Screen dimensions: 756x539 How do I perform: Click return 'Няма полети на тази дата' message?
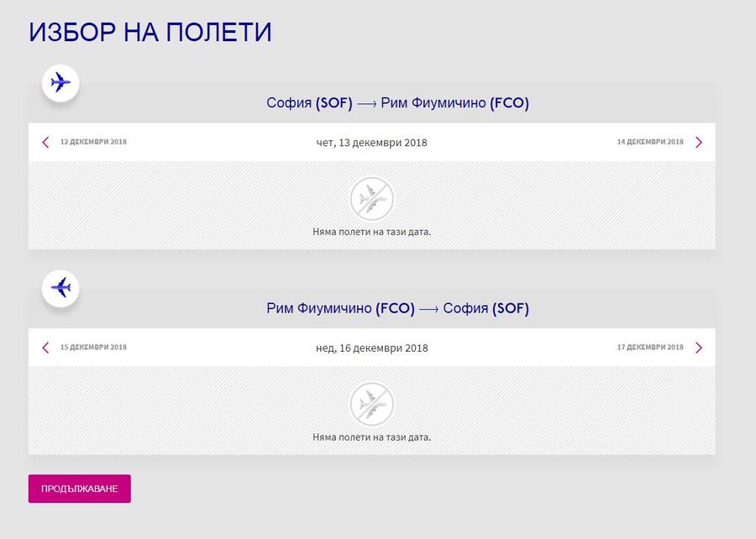(x=372, y=437)
